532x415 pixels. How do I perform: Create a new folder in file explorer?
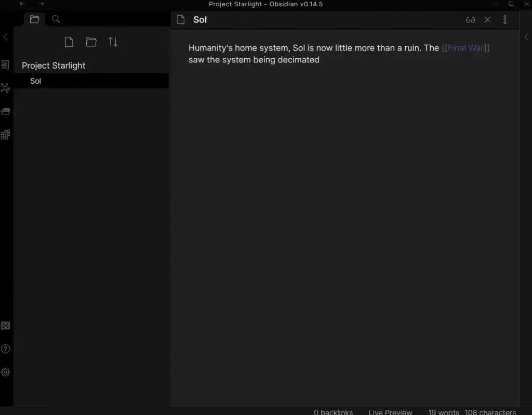pos(91,42)
